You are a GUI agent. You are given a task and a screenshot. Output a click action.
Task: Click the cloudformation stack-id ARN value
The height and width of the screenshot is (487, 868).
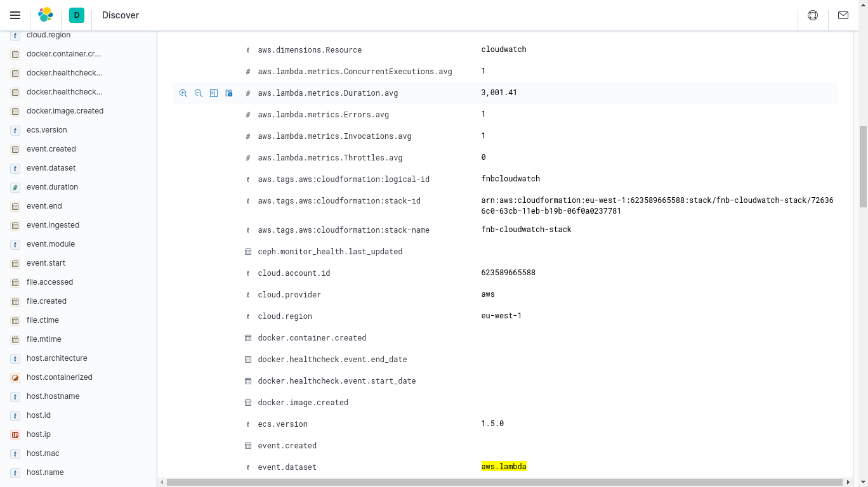[657, 205]
